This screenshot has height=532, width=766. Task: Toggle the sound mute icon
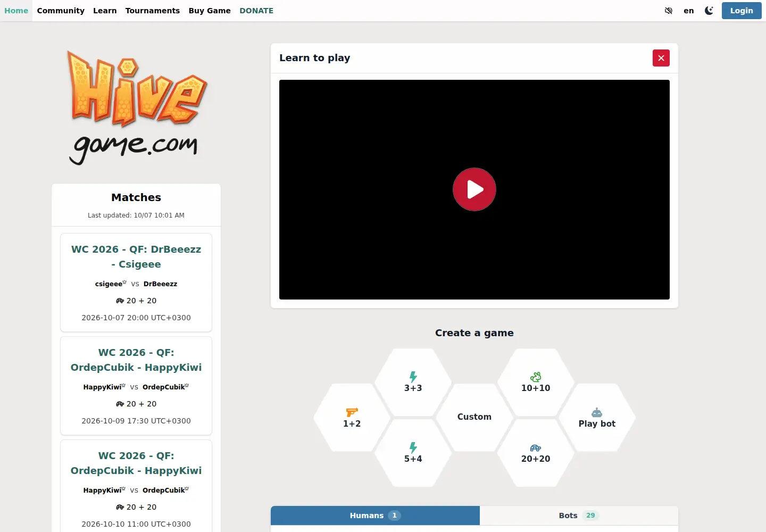669,11
